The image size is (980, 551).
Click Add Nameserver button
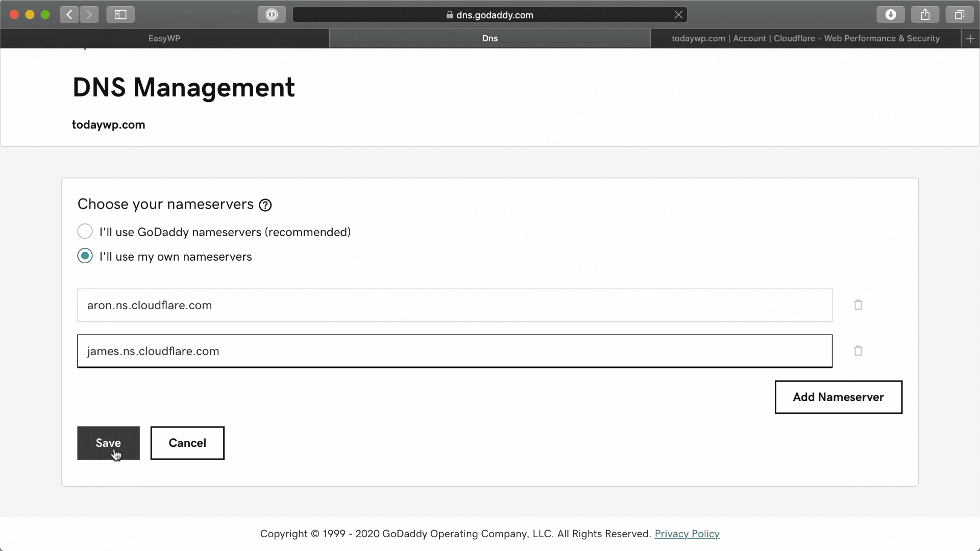838,397
